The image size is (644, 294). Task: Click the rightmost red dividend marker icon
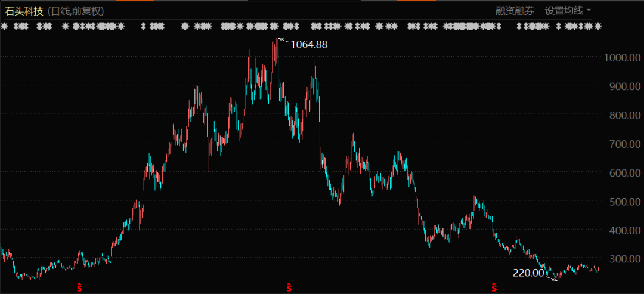coord(494,288)
